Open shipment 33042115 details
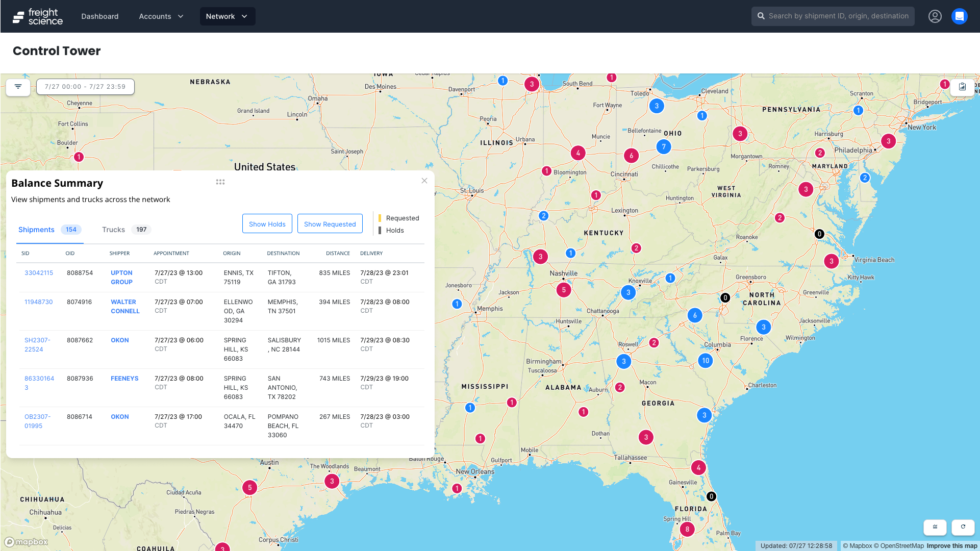980x551 pixels. tap(39, 272)
